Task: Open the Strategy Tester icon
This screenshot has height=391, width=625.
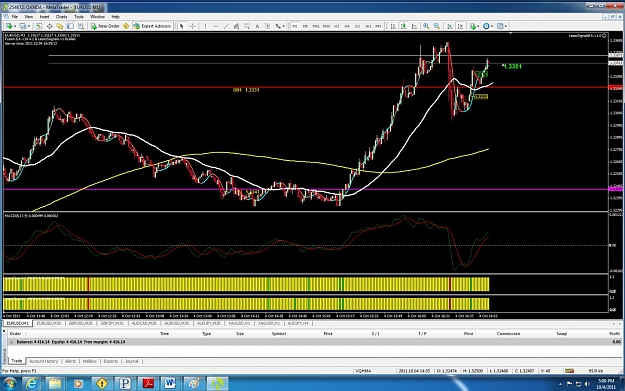Action: 81,26
